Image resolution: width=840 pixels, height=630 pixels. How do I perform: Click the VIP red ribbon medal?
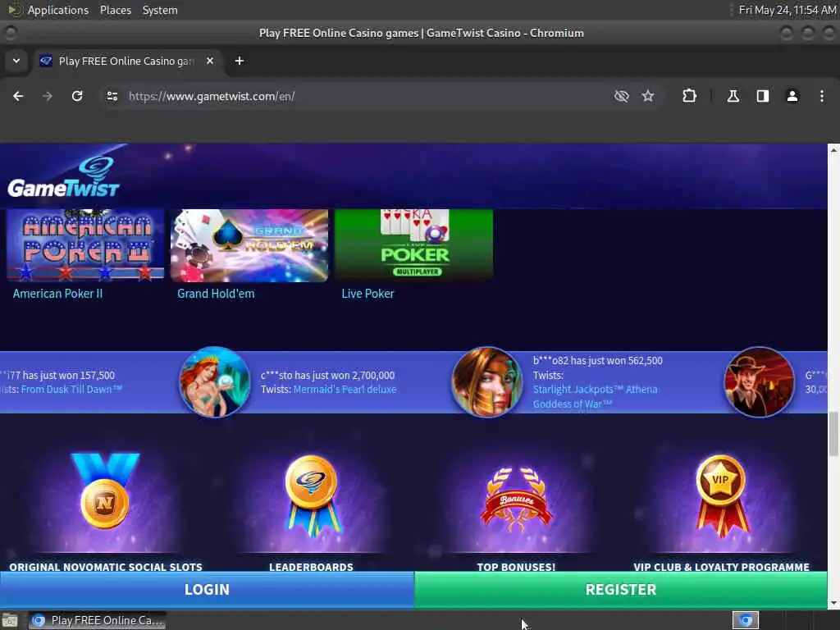pos(721,495)
